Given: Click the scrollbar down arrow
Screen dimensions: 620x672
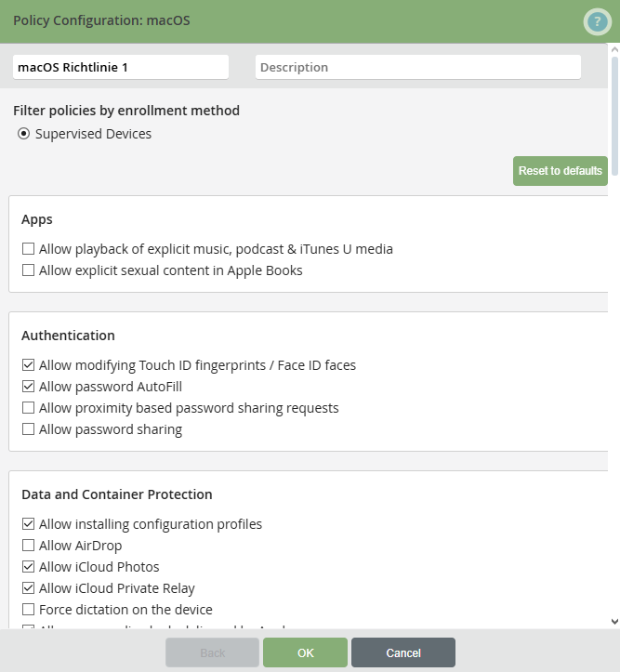Looking at the screenshot, I should point(613,621).
